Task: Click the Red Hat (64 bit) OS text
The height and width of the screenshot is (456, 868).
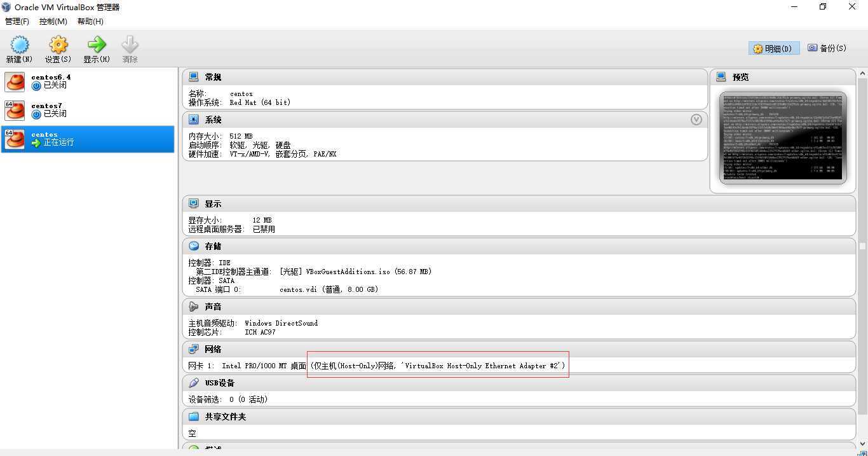Action: [x=260, y=102]
